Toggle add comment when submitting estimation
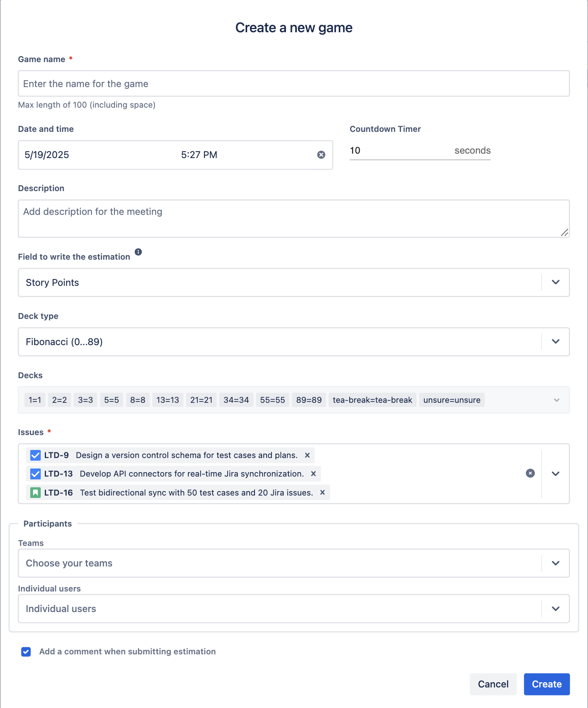 (26, 652)
